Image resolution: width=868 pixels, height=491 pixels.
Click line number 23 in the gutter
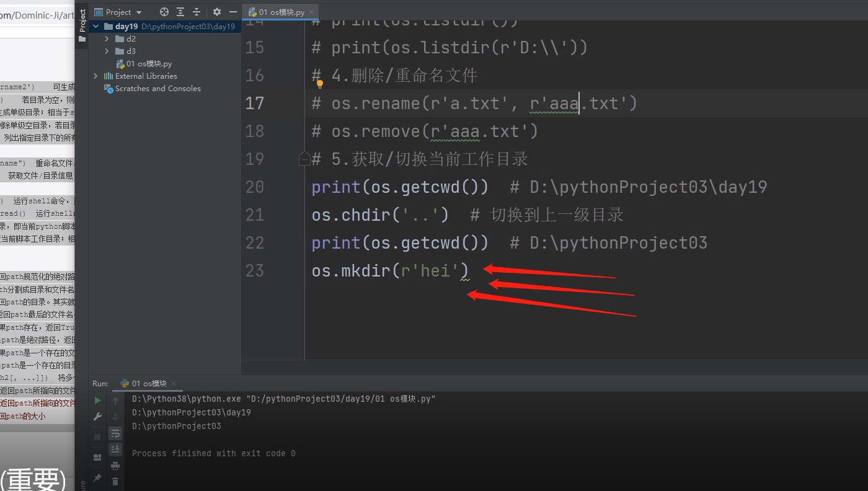pyautogui.click(x=254, y=270)
